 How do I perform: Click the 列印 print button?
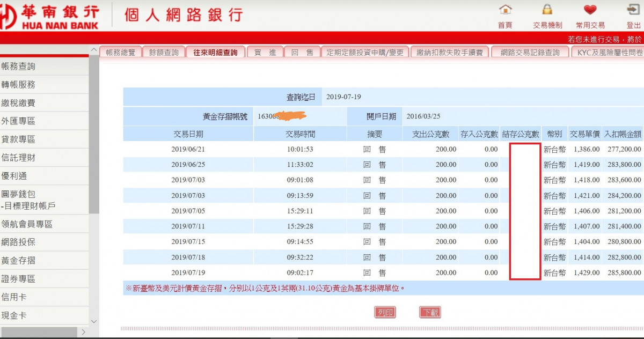385,312
